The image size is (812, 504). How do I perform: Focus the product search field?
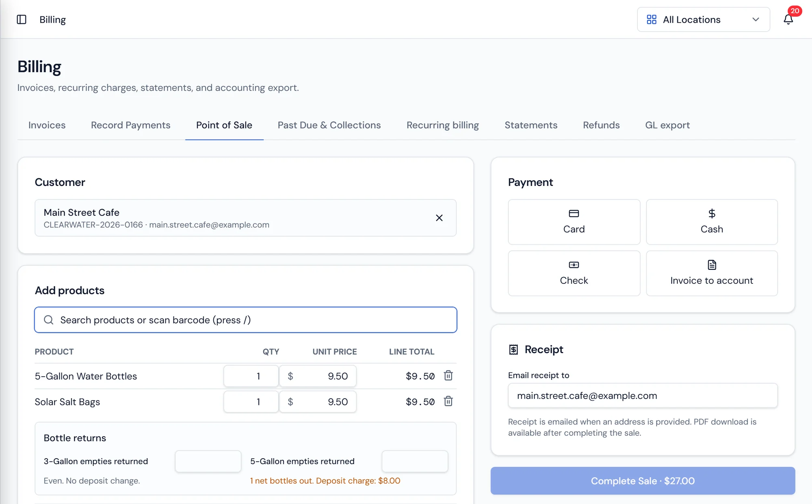point(246,320)
